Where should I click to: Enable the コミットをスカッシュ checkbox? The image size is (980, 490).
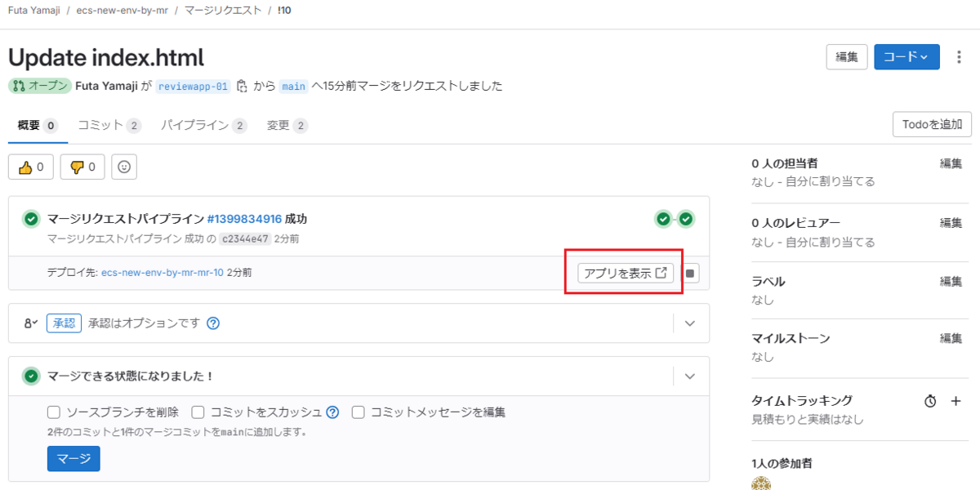(x=198, y=412)
